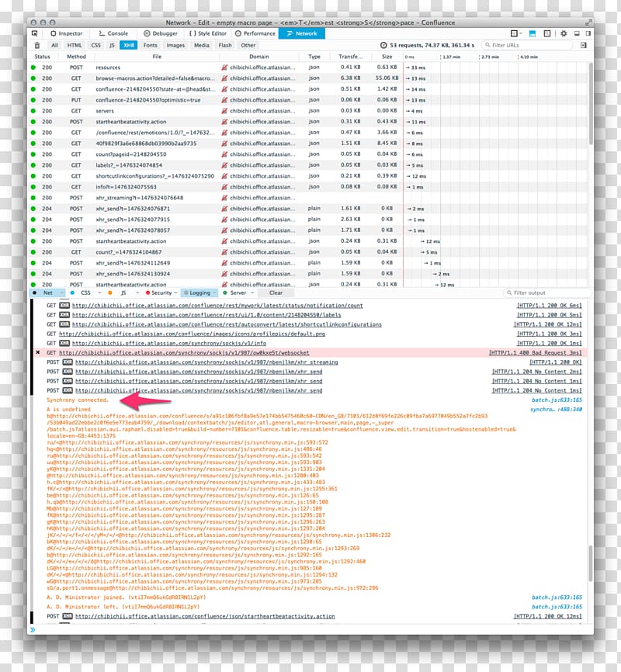
Task: Toggle the JS request filter in Network
Action: (112, 45)
